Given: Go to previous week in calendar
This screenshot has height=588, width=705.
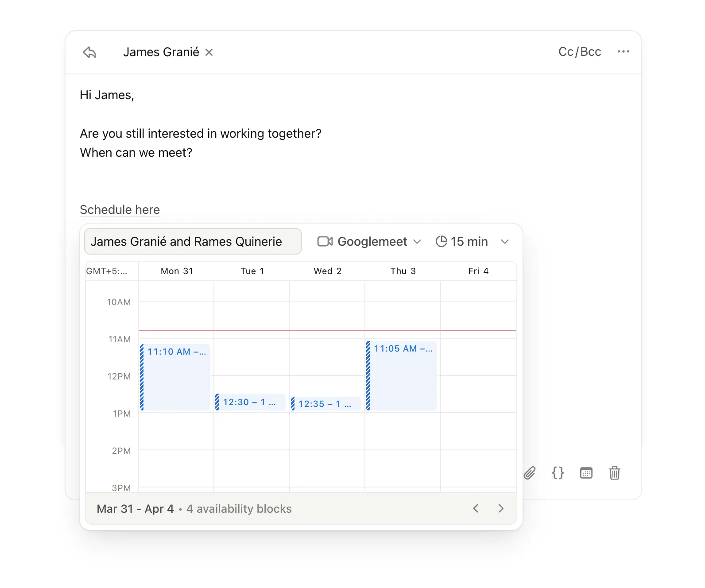Looking at the screenshot, I should click(x=476, y=508).
